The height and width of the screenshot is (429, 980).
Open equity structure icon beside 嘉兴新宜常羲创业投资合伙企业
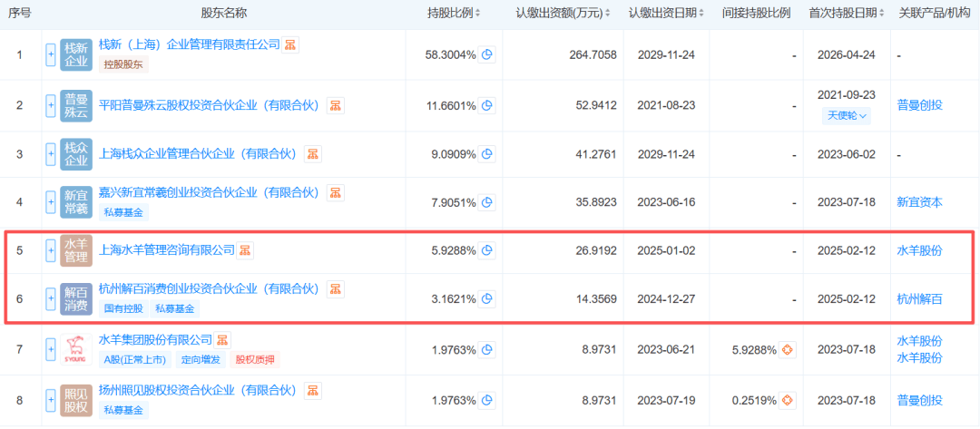point(337,193)
